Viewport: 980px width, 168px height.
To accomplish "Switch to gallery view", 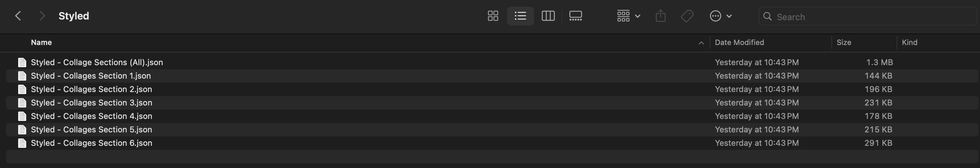I will coord(575,16).
